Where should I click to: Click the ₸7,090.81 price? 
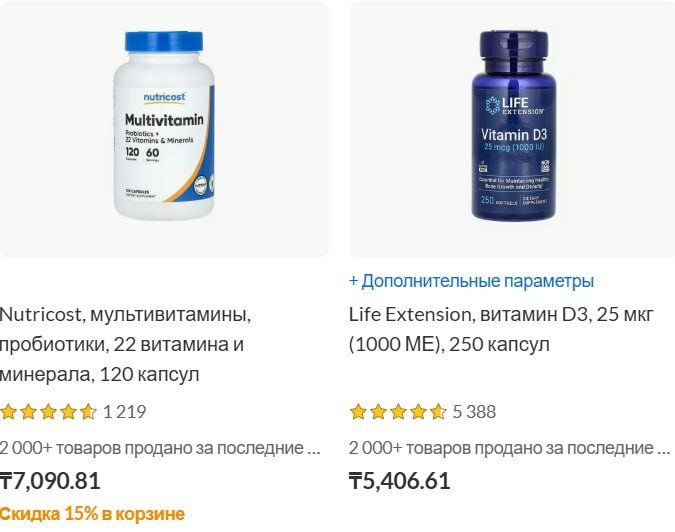(x=50, y=481)
